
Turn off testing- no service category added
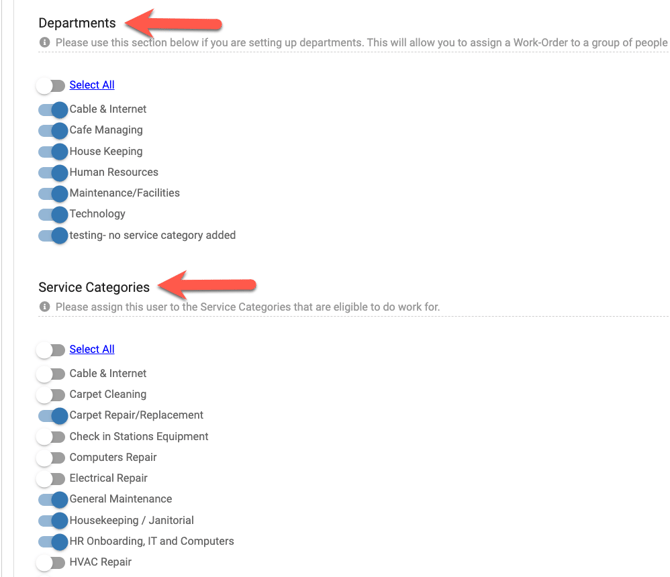53,236
